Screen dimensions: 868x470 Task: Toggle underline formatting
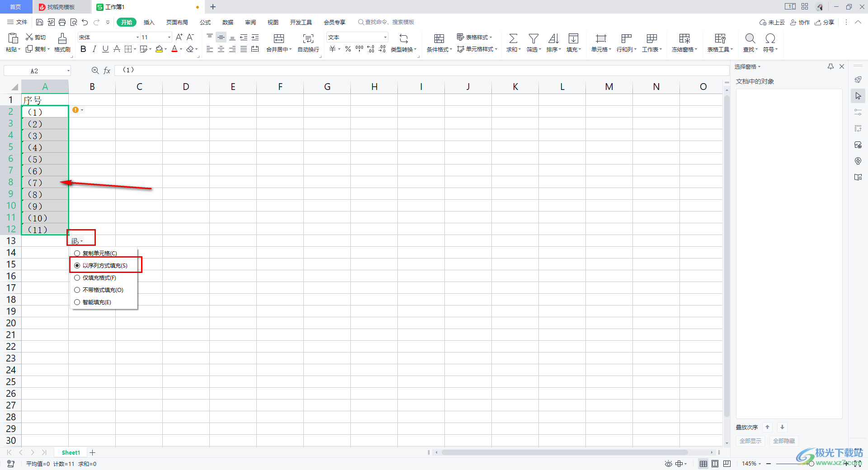pyautogui.click(x=105, y=49)
